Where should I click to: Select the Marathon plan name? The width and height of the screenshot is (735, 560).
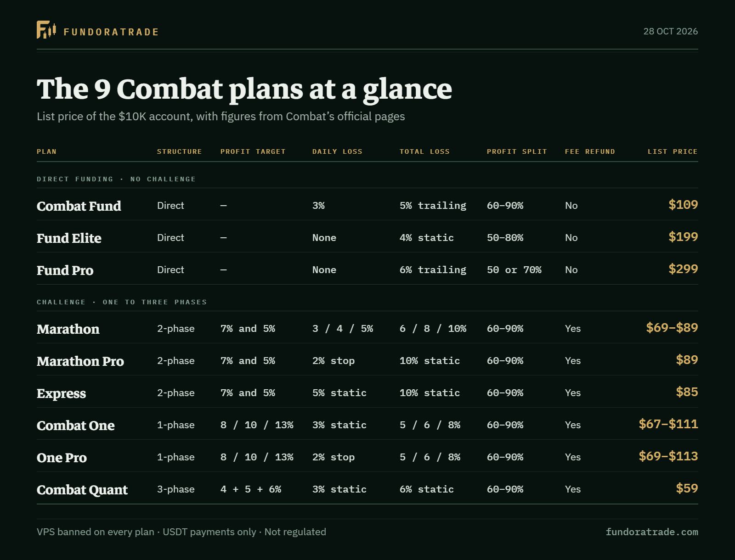click(68, 329)
